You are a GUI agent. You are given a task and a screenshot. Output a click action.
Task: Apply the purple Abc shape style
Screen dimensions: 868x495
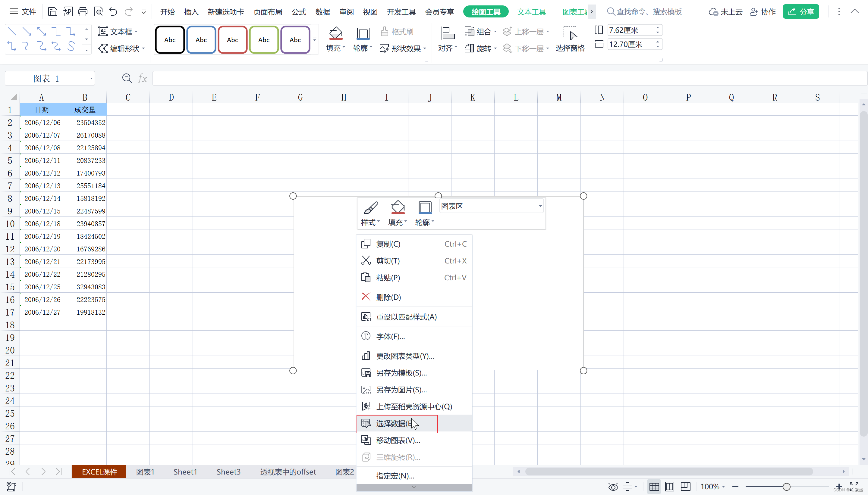pyautogui.click(x=295, y=40)
